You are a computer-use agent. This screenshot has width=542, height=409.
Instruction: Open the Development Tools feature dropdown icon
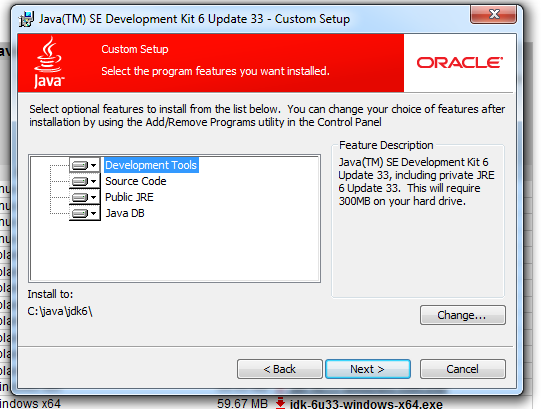[84, 165]
